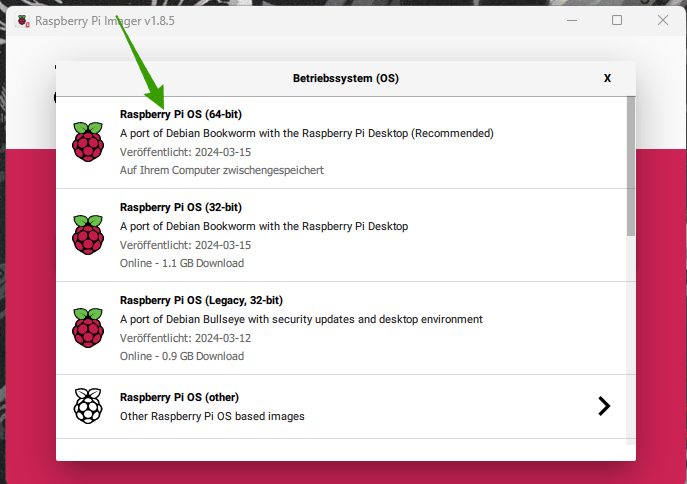Click the OS list vertical scrollbar thumb
This screenshot has width=687, height=484.
[x=631, y=166]
